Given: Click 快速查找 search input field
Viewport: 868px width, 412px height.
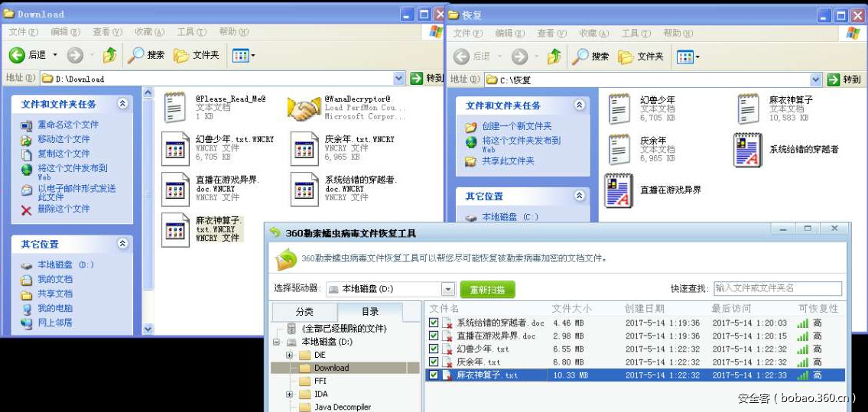Looking at the screenshot, I should [x=778, y=288].
